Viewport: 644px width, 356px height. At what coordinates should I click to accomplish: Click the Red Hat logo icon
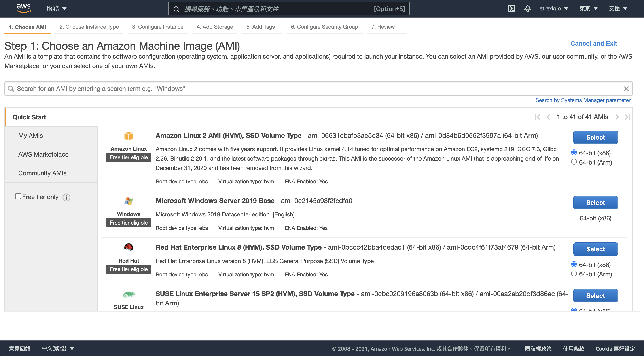(129, 247)
